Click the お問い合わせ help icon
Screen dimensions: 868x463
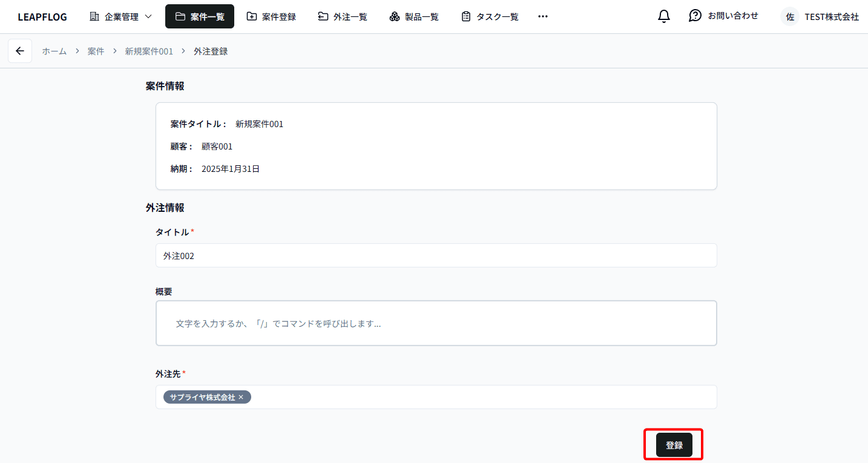point(695,16)
